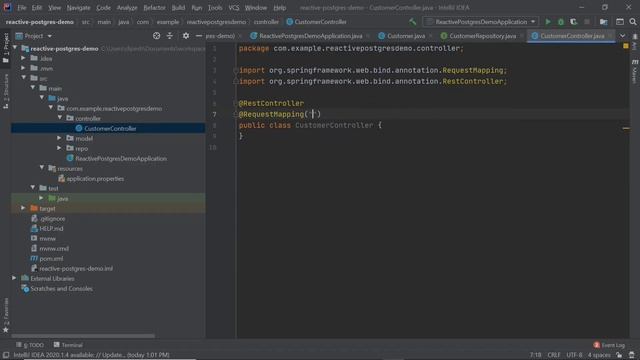Run the ReactivePostgresDemoApplication with green play icon
This screenshot has height=360, width=640.
pyautogui.click(x=548, y=22)
